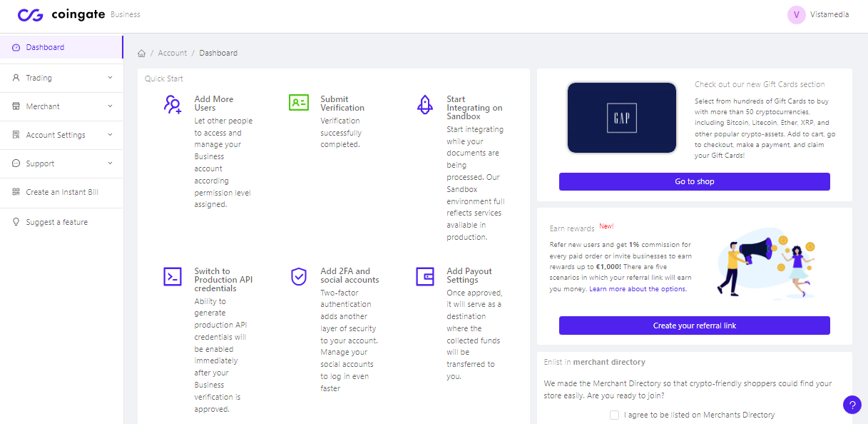Open the help question mark bubble
Viewport: 868px width, 424px height.
pos(852,405)
